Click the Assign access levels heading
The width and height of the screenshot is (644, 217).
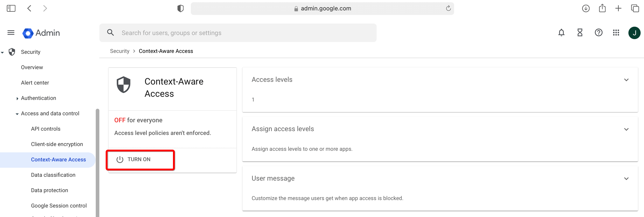coord(283,129)
